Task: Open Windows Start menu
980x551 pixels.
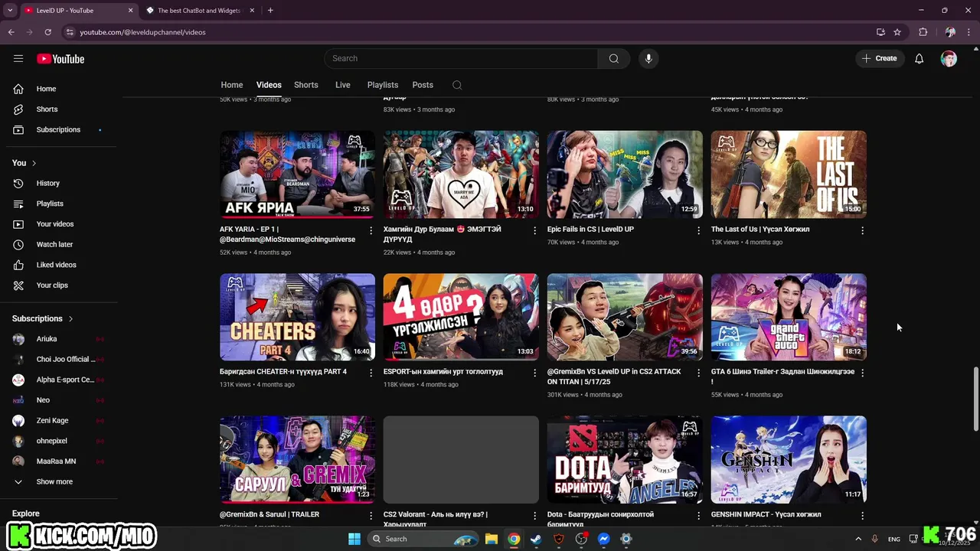Action: (x=354, y=539)
